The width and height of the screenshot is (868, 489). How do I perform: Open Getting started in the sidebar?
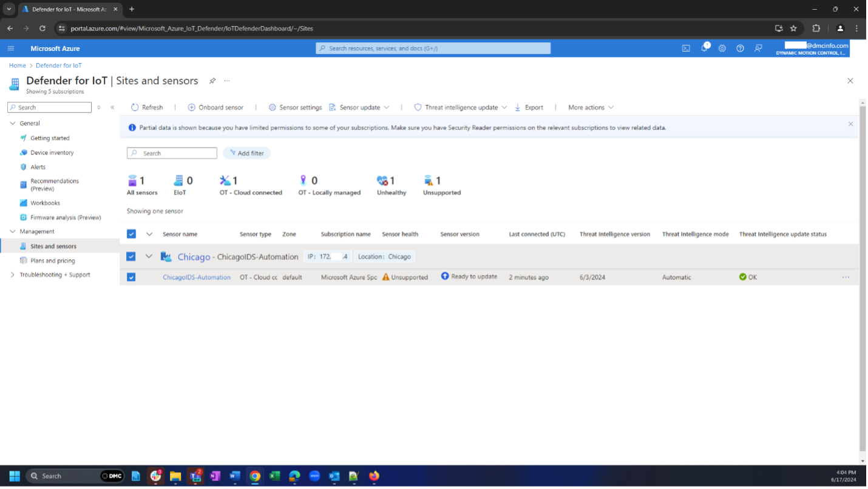point(50,138)
